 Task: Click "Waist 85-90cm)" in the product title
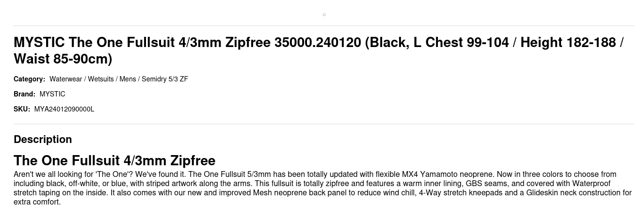click(x=63, y=59)
